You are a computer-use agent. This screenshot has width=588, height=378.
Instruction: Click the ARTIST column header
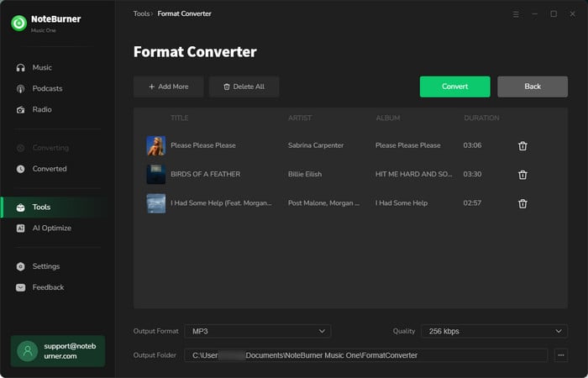click(x=300, y=118)
